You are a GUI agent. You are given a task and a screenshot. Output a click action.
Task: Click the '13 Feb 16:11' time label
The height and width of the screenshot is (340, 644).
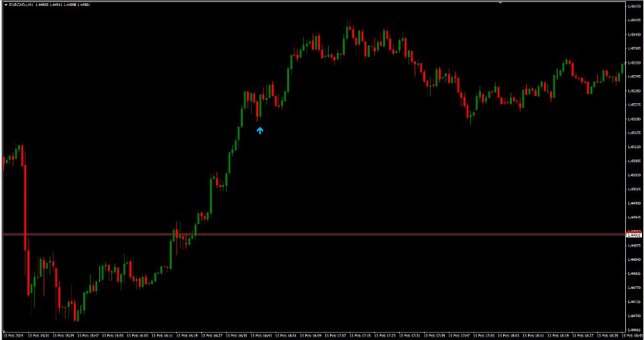point(162,335)
